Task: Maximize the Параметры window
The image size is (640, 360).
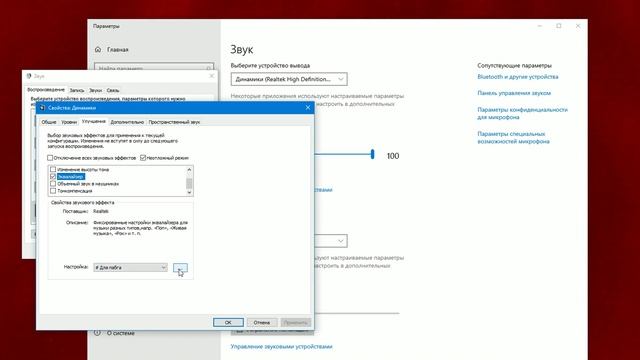Action: [559, 26]
